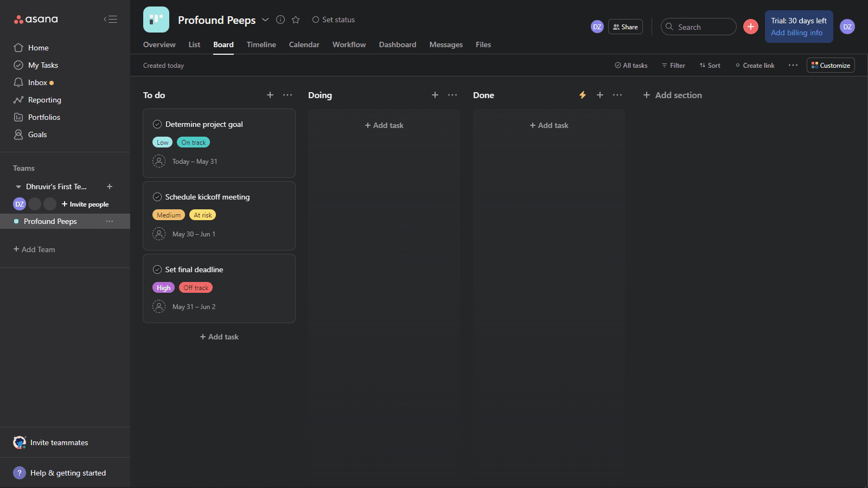The image size is (868, 488).
Task: Click Add section on the board
Action: [672, 95]
